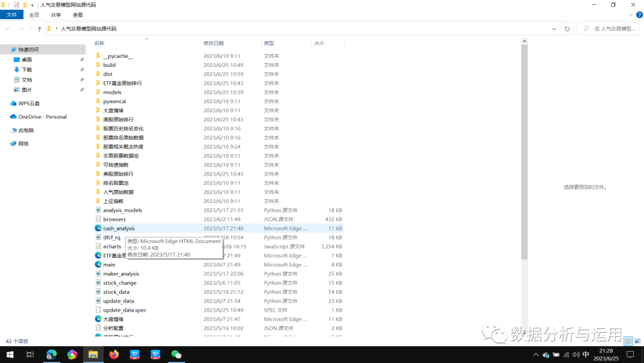
Task: Click the properties checkmark in quick access toolbar
Action: 16,5
